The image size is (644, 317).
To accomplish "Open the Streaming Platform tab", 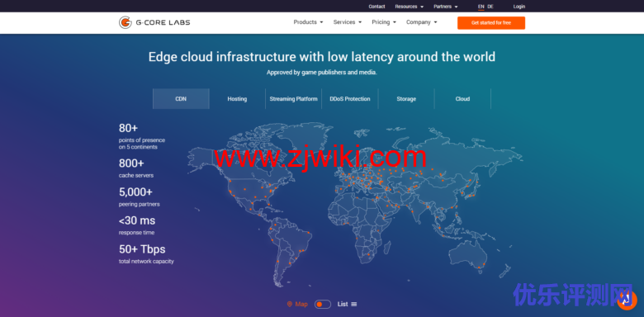I will 294,99.
